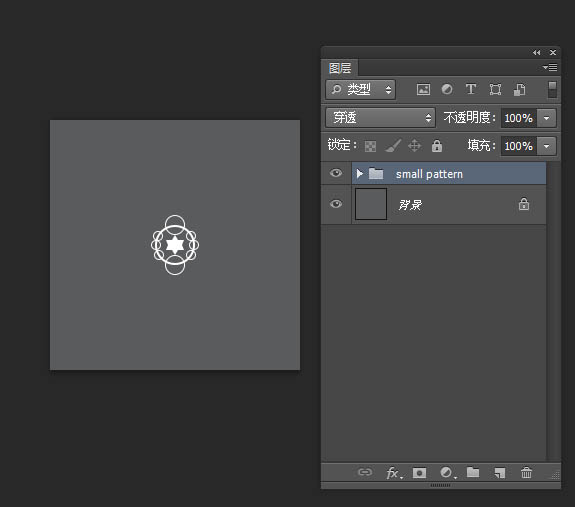Viewport: 575px width, 507px height.
Task: Select the 图层 tab
Action: point(340,68)
